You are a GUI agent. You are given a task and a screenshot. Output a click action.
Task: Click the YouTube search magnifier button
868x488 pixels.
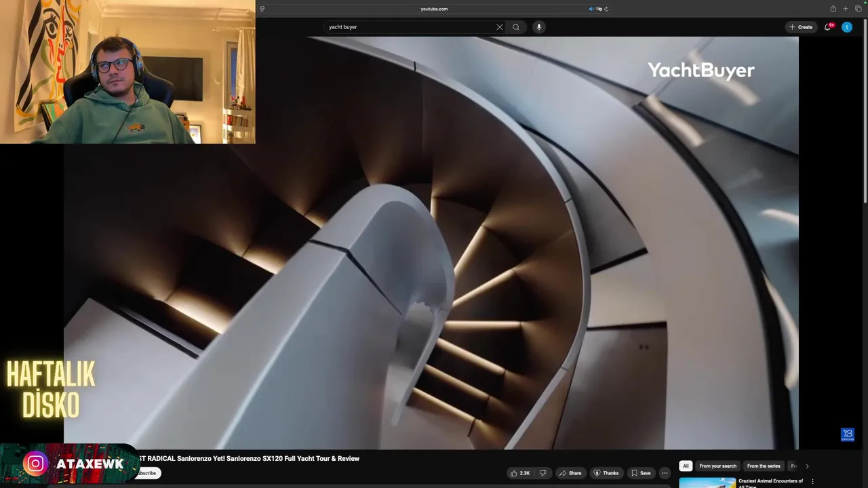[516, 27]
